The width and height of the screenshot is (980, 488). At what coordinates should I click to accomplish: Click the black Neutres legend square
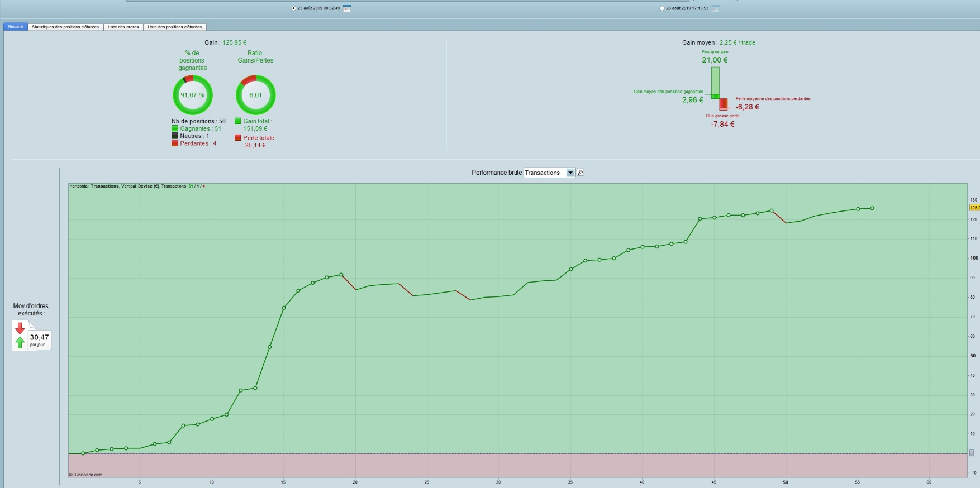(x=175, y=136)
